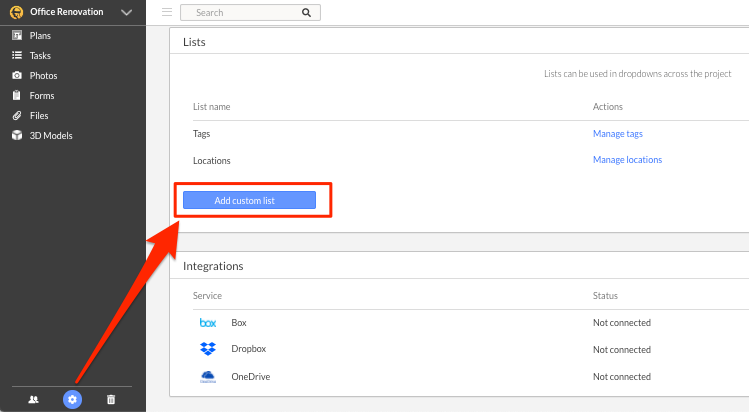The height and width of the screenshot is (412, 749).
Task: Focus the Search input field
Action: pyautogui.click(x=250, y=12)
